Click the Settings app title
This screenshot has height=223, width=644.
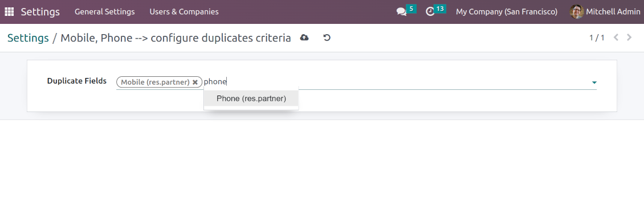coord(40,11)
